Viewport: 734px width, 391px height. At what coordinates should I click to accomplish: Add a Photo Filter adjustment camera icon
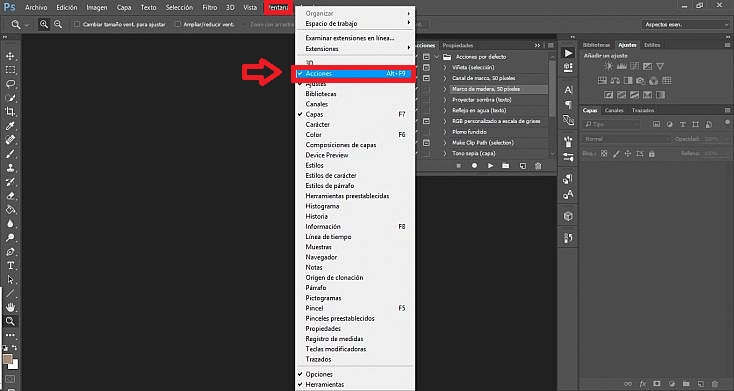pyautogui.click(x=640, y=81)
